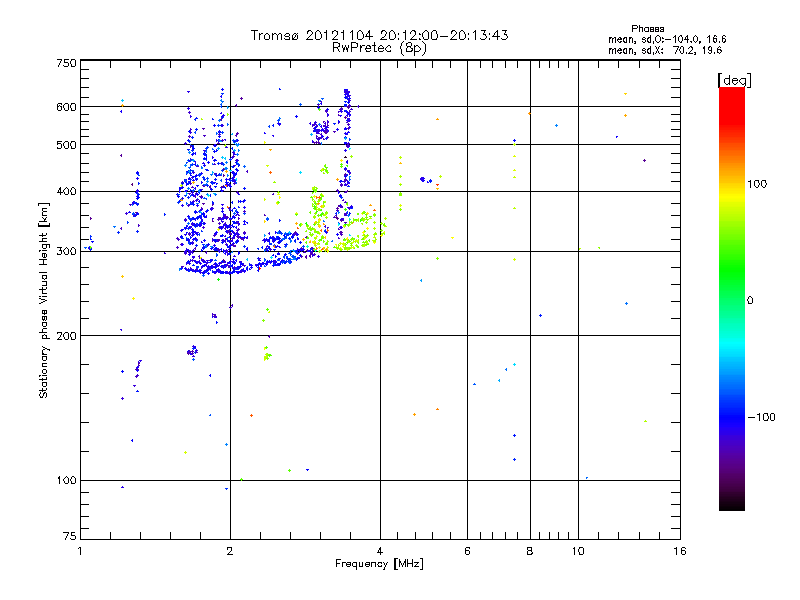Click the y-axis "200" tick label

tap(66, 336)
